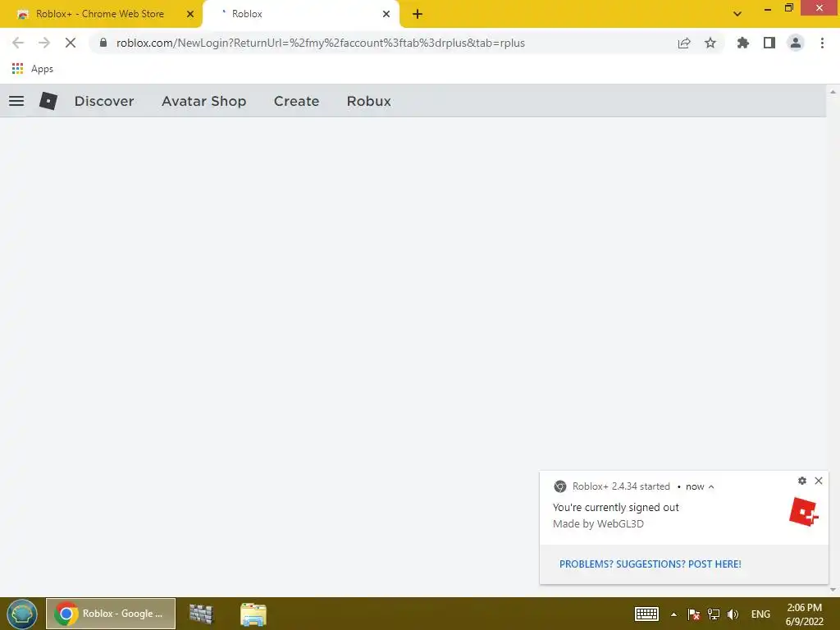Open the brick wall taskbar application

[202, 614]
